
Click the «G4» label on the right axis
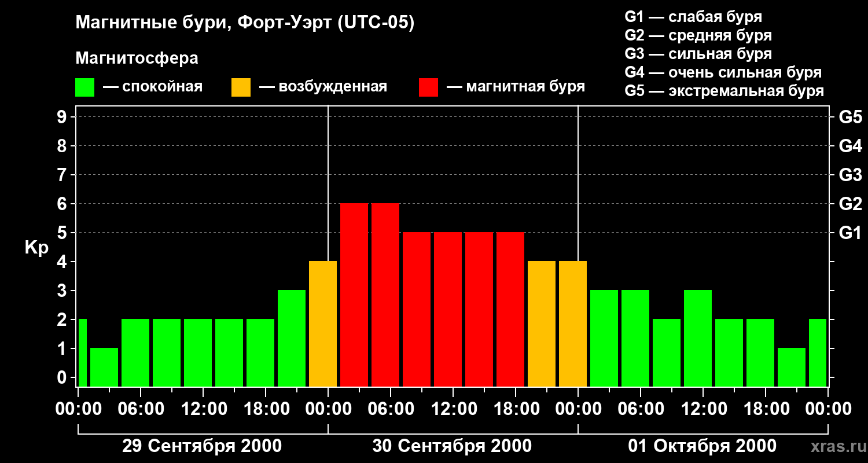(850, 146)
